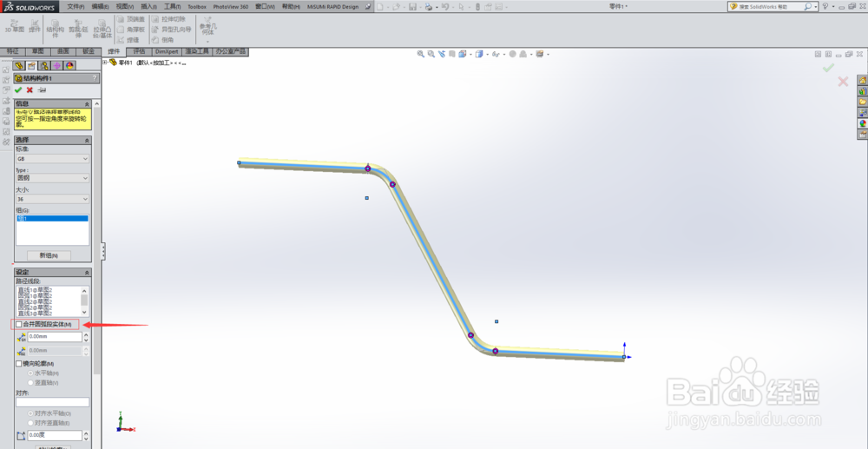Click the 对齐 alignment selection box
Image resolution: width=868 pixels, height=449 pixels.
pyautogui.click(x=53, y=402)
